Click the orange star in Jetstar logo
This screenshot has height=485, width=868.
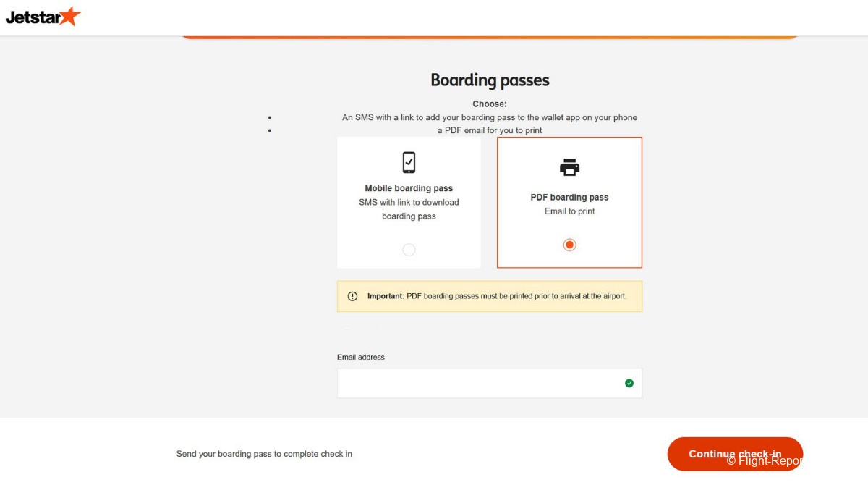click(x=69, y=15)
